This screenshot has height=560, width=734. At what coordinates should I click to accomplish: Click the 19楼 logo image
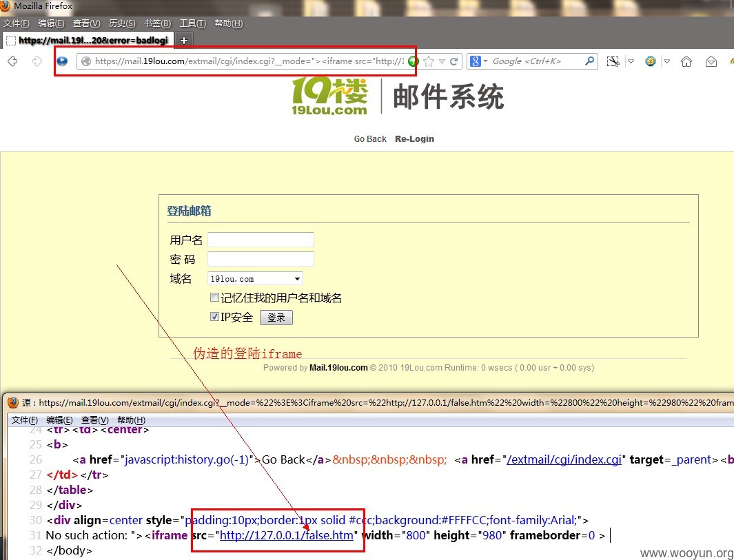(329, 96)
